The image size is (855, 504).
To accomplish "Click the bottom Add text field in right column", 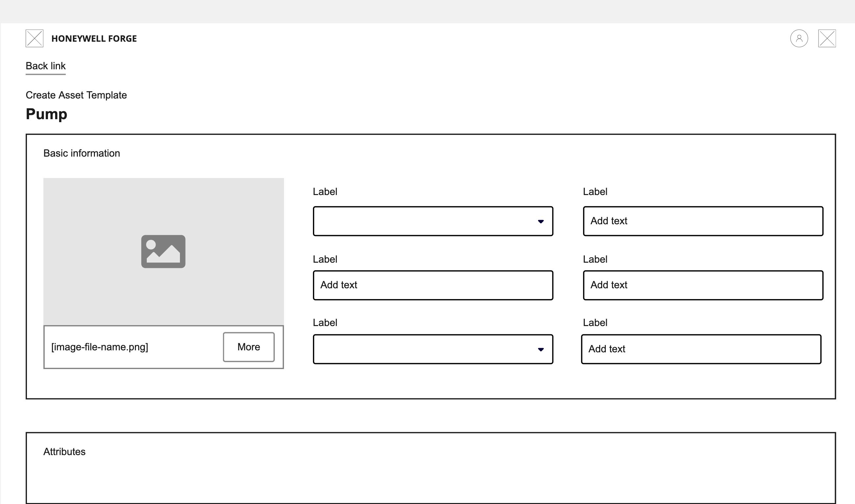I will pos(701,349).
